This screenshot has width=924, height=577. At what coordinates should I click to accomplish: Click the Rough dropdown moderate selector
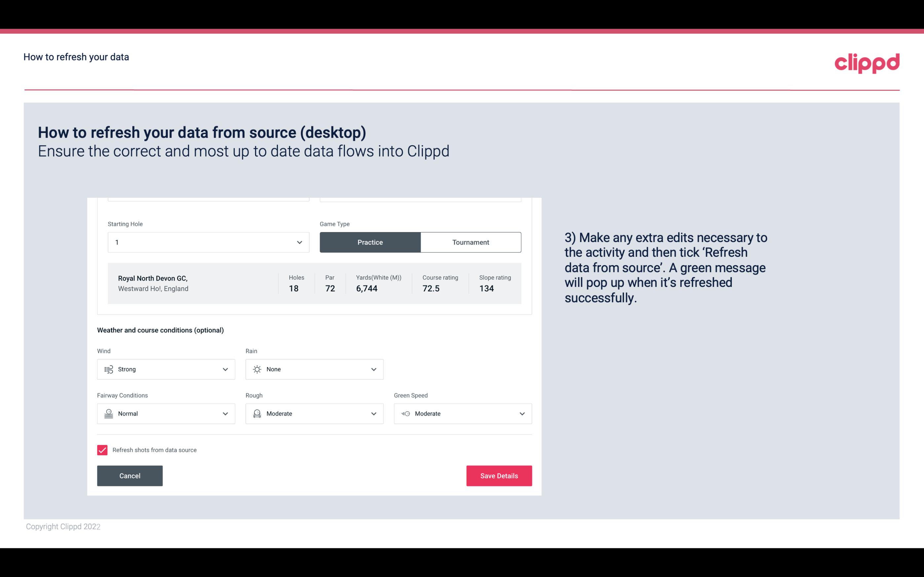314,413
